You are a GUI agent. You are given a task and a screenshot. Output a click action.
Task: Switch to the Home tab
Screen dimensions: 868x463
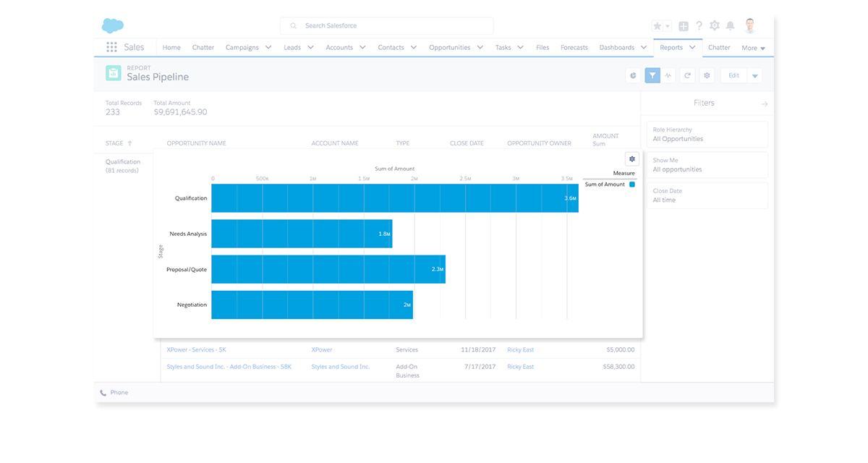click(x=171, y=48)
